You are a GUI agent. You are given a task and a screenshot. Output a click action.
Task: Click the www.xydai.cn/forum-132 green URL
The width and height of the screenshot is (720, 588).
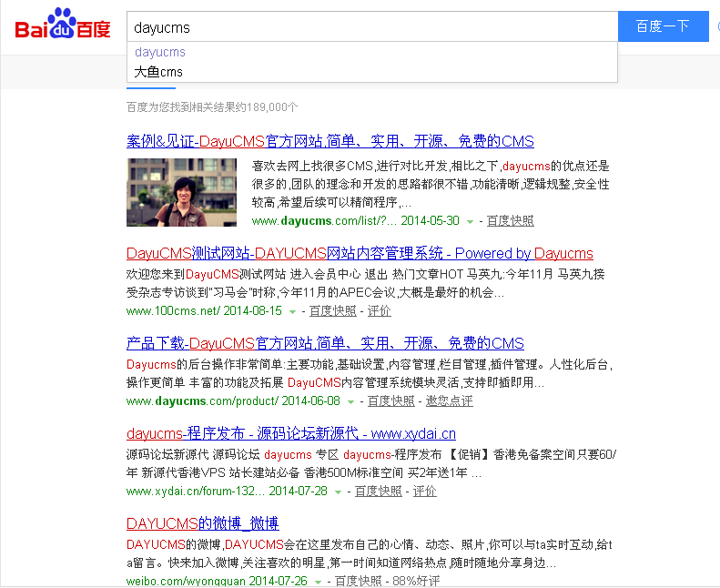pos(196,491)
